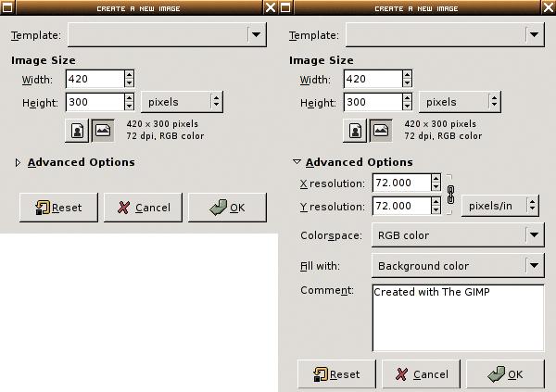This screenshot has height=392, width=556.
Task: Open window menu icon of right dialog
Action: 285,7
